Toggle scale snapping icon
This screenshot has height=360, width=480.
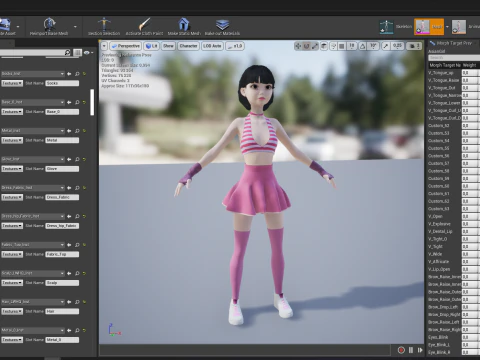(x=386, y=46)
